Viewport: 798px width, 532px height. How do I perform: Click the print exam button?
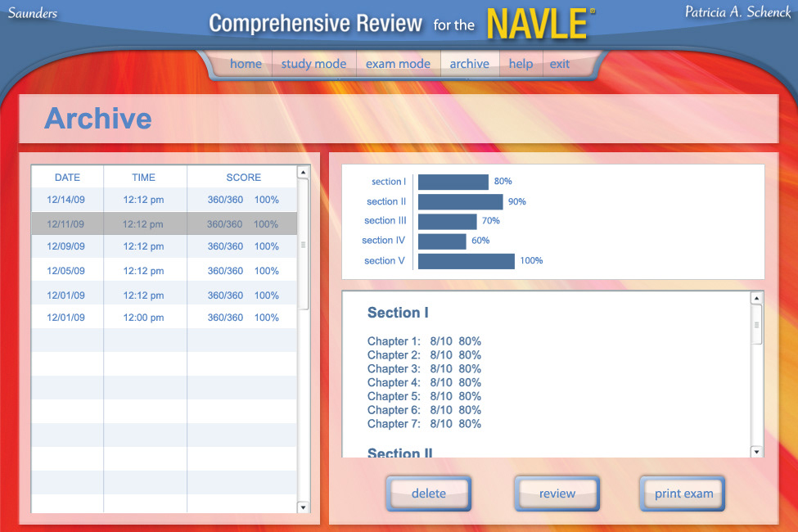[683, 494]
